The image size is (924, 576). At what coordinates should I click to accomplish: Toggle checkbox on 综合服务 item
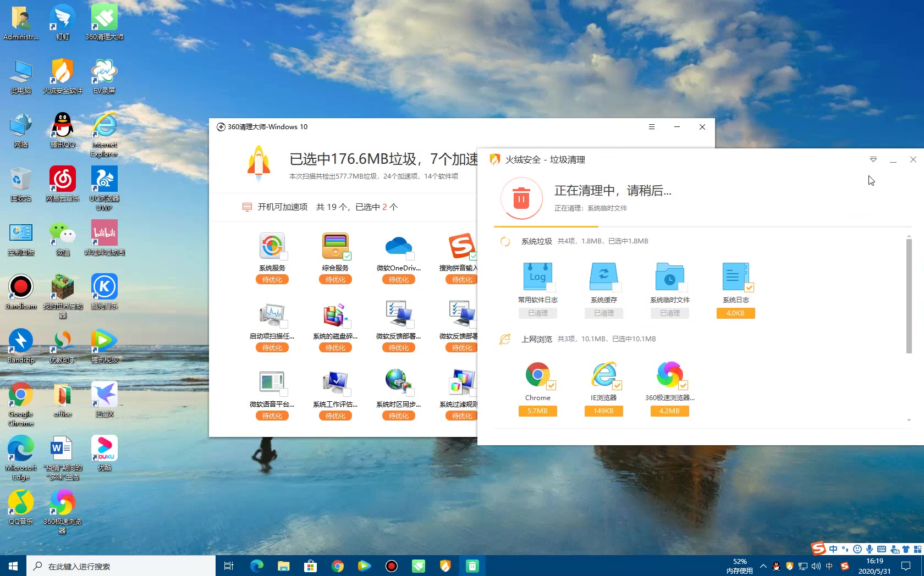(347, 256)
